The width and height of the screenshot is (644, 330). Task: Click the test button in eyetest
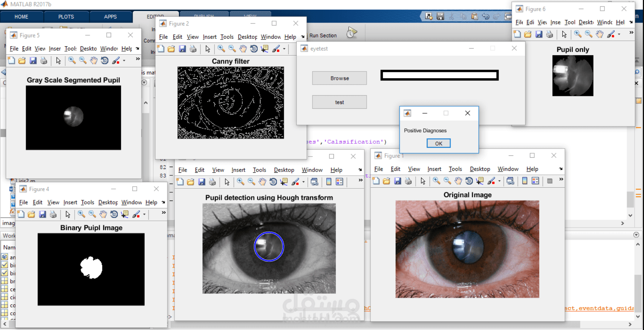(x=340, y=102)
